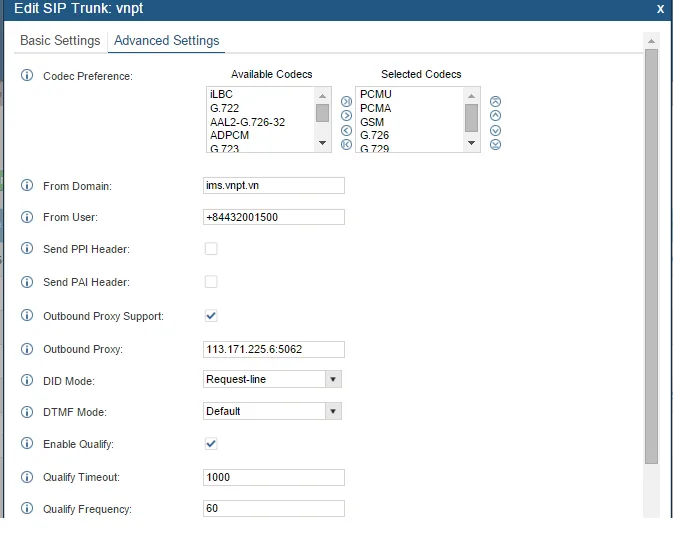Click the remove-all codecs double-arrow icon
This screenshot has height=534, width=673.
[346, 144]
